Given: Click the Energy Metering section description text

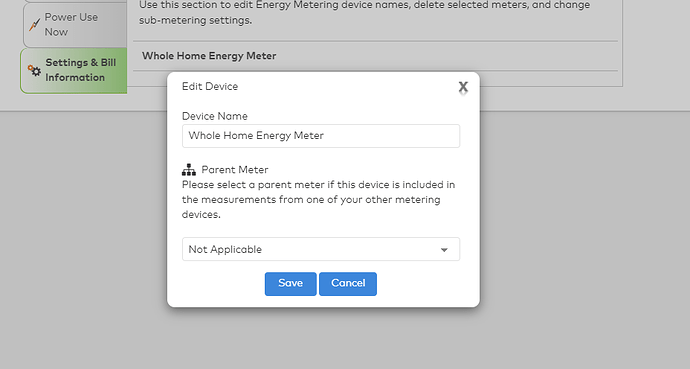Looking at the screenshot, I should click(364, 13).
